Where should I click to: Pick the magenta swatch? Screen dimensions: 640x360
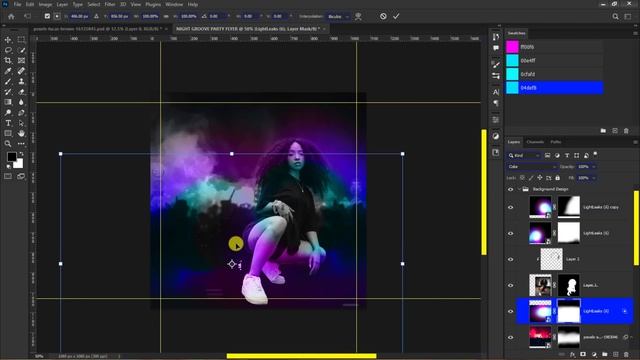click(x=512, y=47)
